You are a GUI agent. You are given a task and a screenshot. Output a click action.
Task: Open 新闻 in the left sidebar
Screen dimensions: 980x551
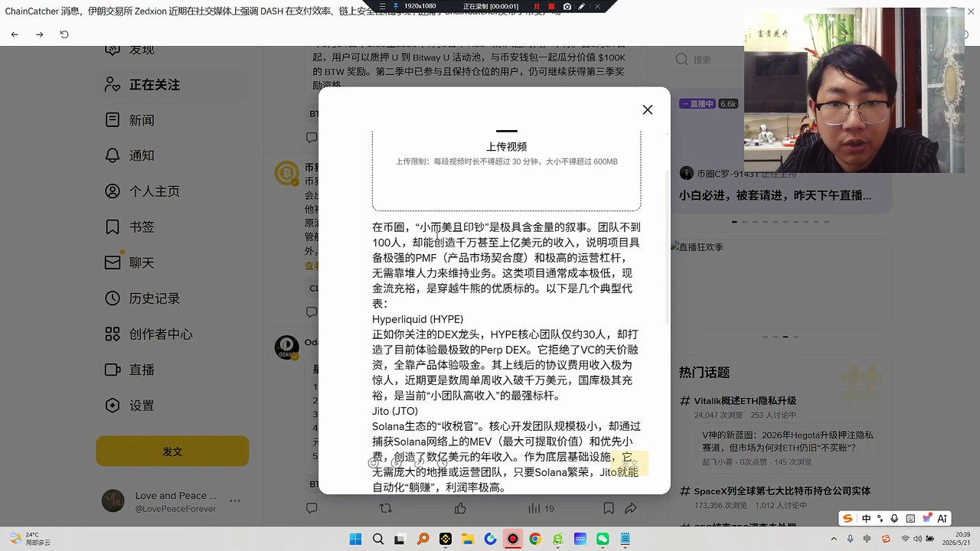click(172, 120)
